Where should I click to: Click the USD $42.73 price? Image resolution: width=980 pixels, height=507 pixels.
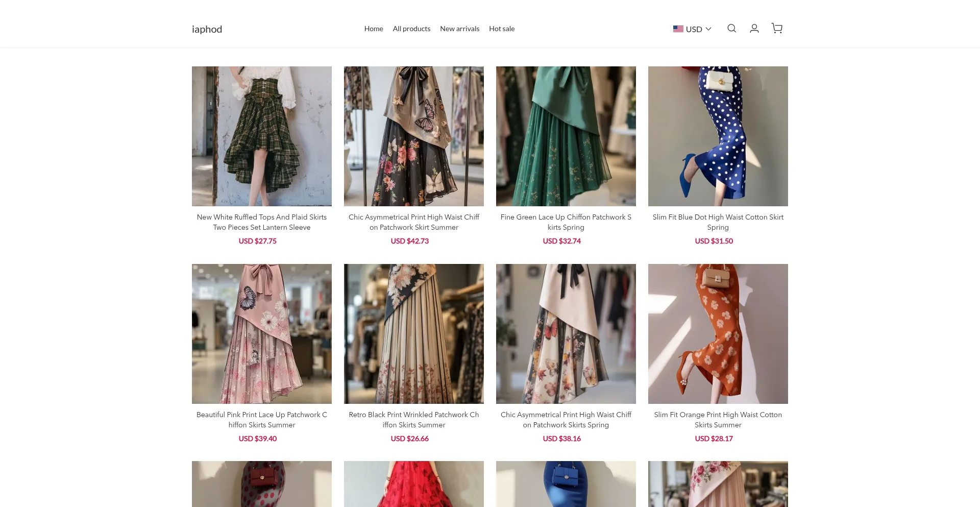click(x=409, y=241)
